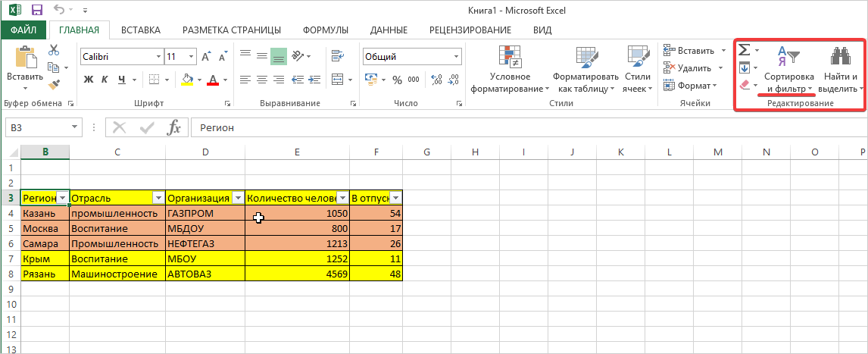Open the Регион column filter dropdown
The width and height of the screenshot is (868, 354).
62,198
